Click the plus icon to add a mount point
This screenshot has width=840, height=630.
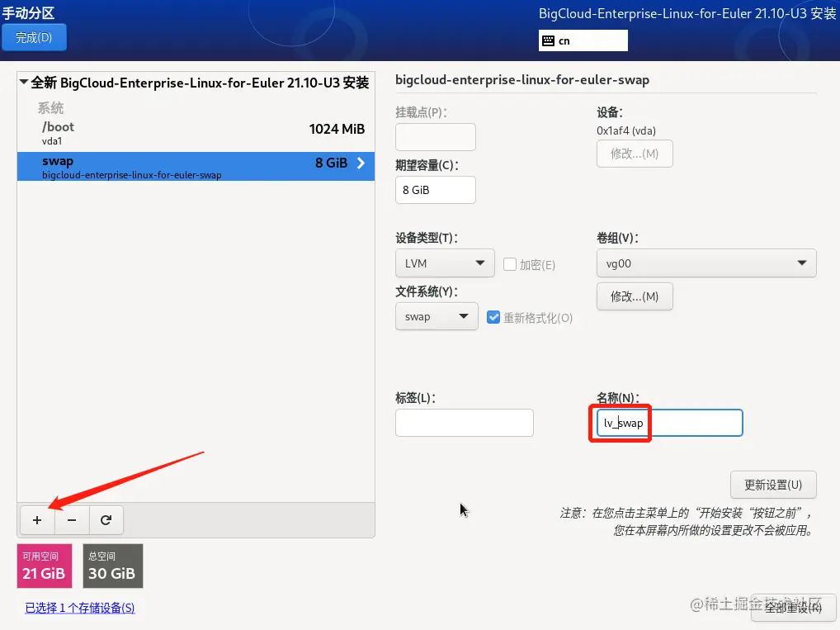coord(37,520)
